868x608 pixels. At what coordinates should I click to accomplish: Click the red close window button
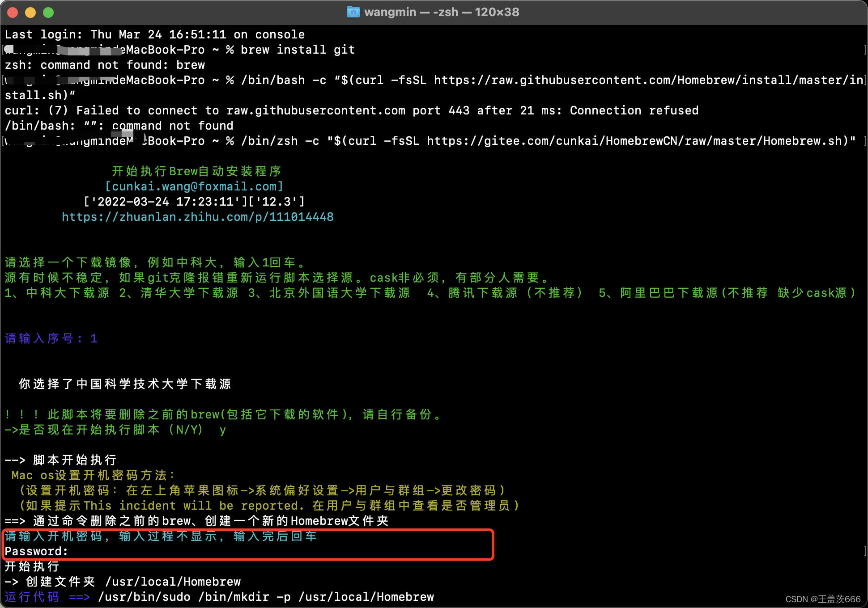[13, 13]
